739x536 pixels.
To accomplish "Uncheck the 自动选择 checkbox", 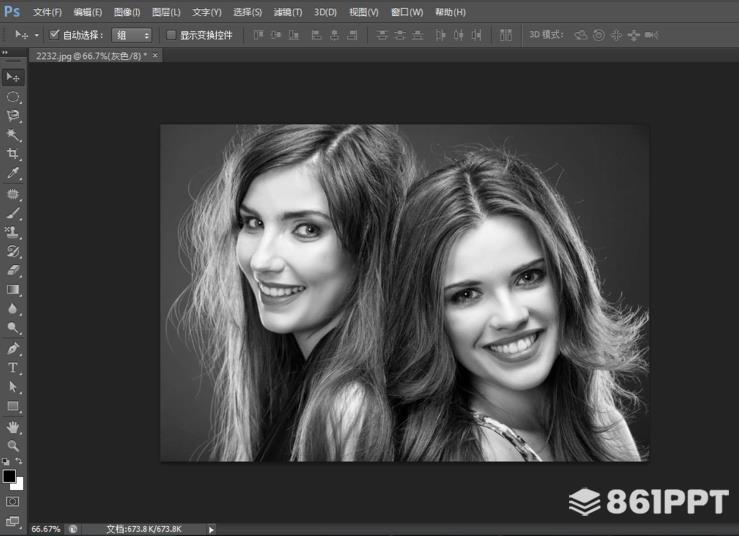I will point(55,34).
